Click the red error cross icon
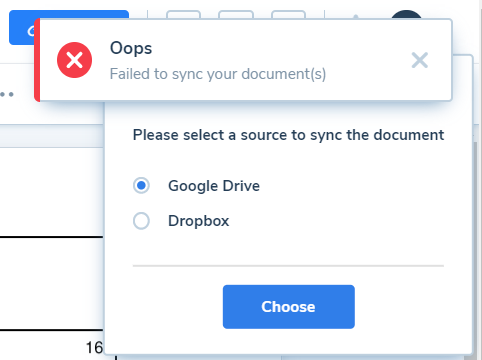Screen dimensions: 482x360 pos(74,60)
